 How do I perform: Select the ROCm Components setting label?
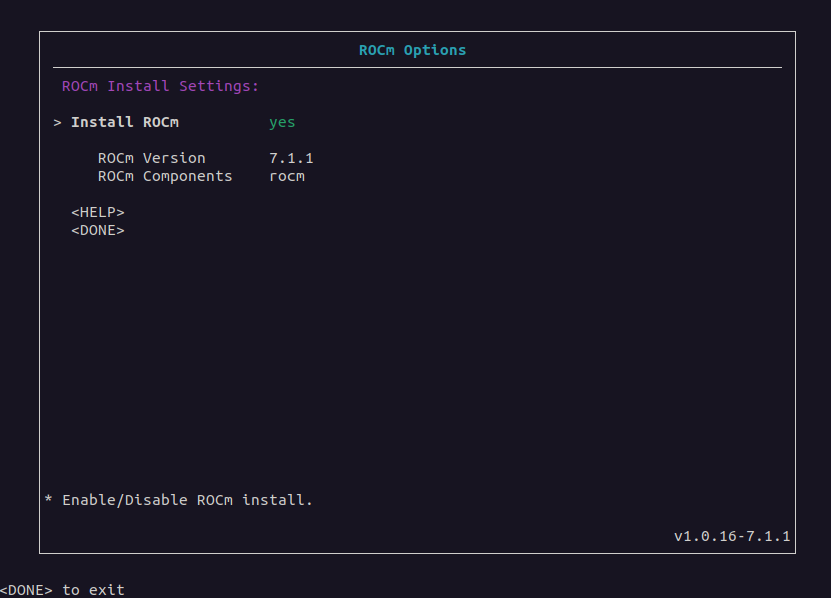point(164,176)
